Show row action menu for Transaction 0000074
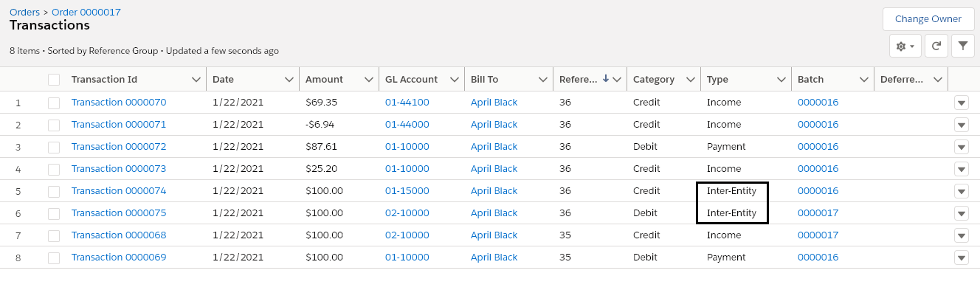Image resolution: width=980 pixels, height=304 pixels. click(961, 191)
